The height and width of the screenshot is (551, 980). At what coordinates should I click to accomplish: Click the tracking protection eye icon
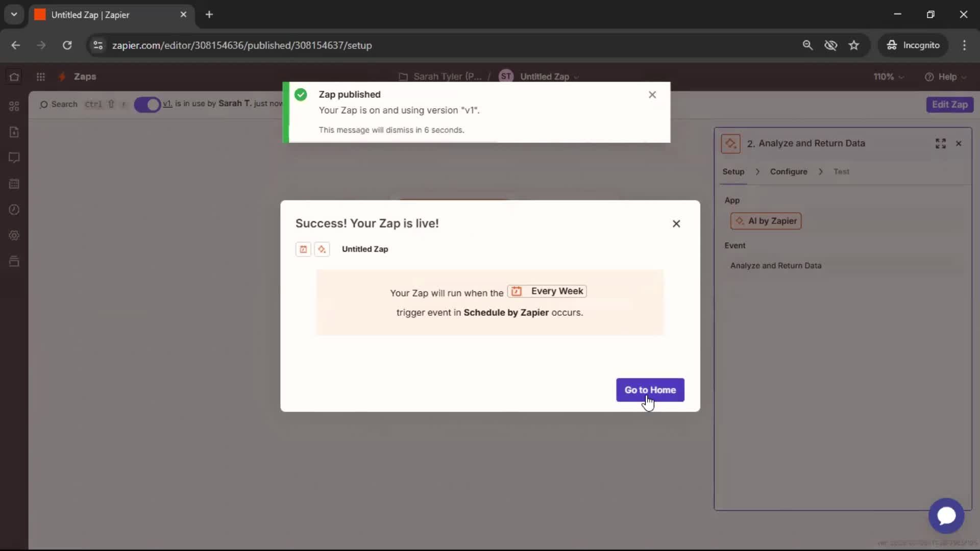click(830, 45)
